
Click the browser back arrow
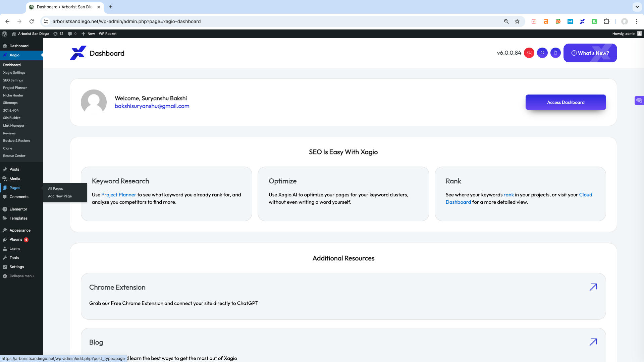pos(7,21)
